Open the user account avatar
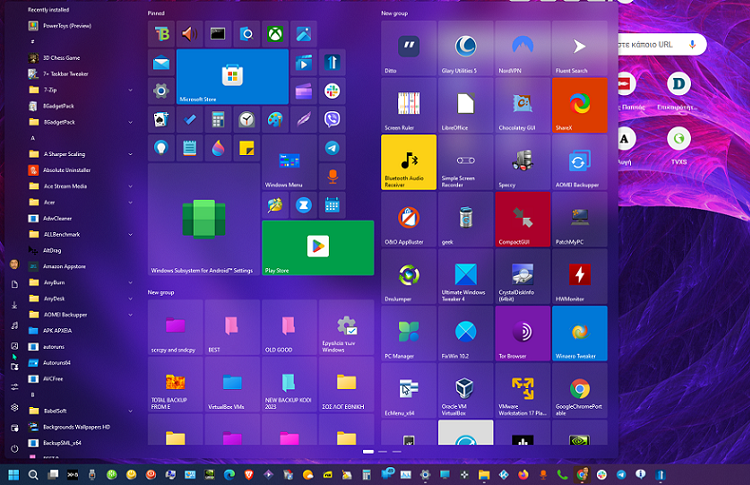The width and height of the screenshot is (750, 485). coord(14,264)
